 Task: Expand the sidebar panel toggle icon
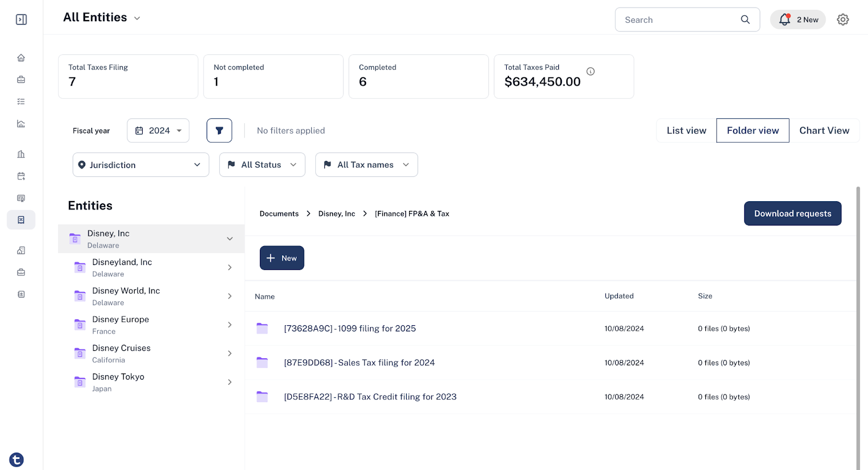[21, 20]
